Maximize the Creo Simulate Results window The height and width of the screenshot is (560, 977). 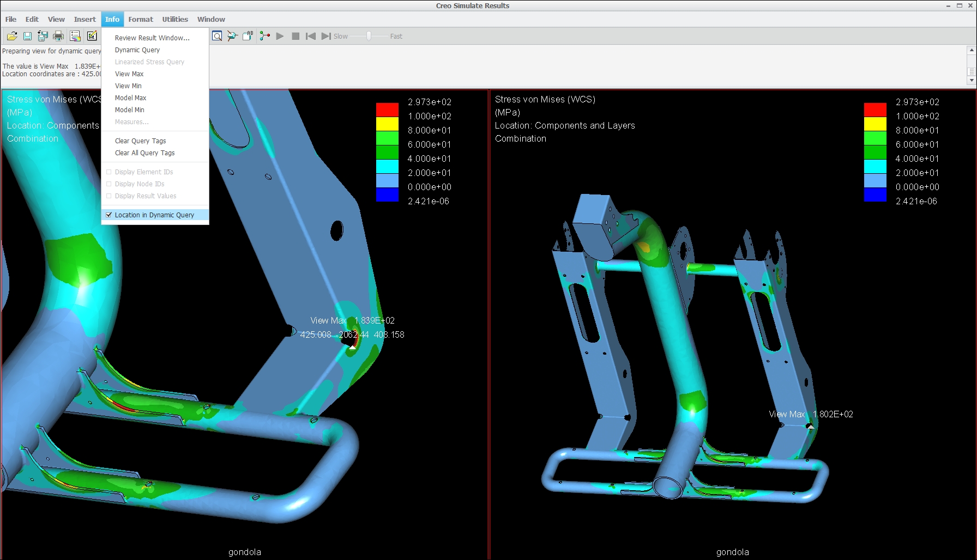point(960,5)
